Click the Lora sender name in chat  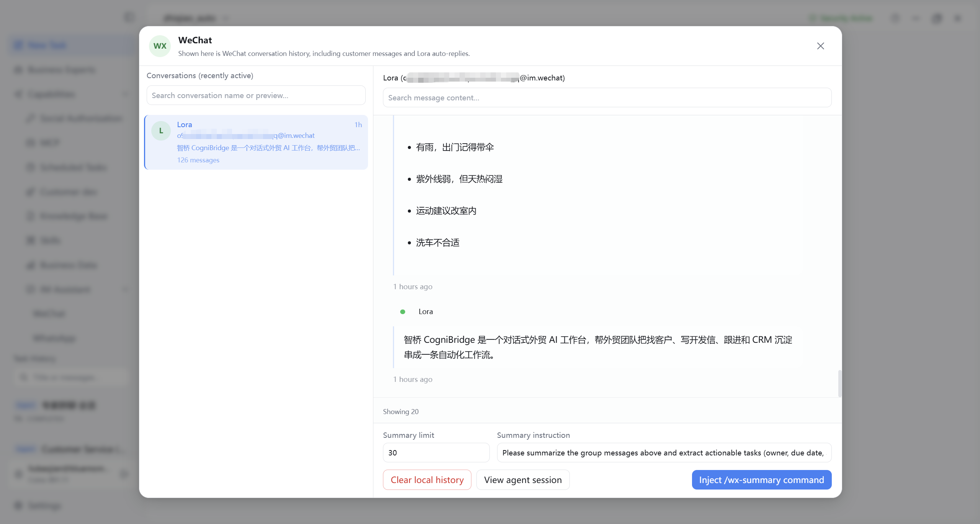[425, 312]
